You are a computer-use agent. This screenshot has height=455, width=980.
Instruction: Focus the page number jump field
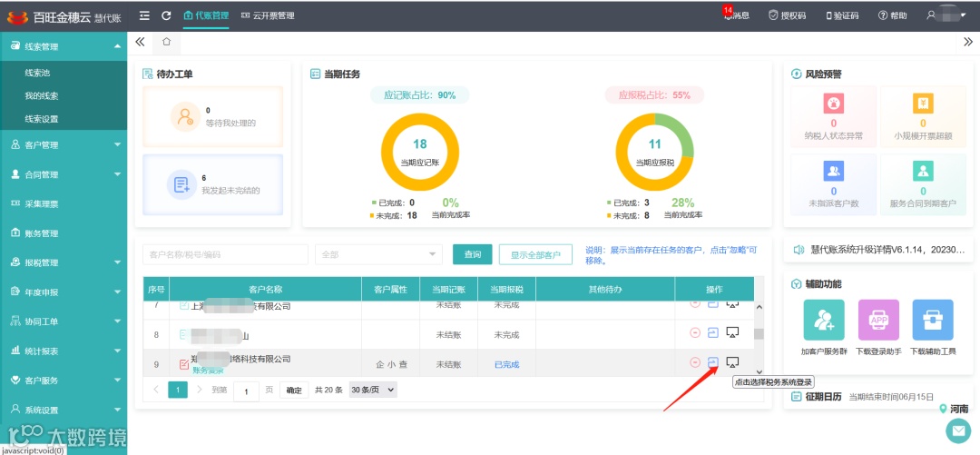[246, 391]
